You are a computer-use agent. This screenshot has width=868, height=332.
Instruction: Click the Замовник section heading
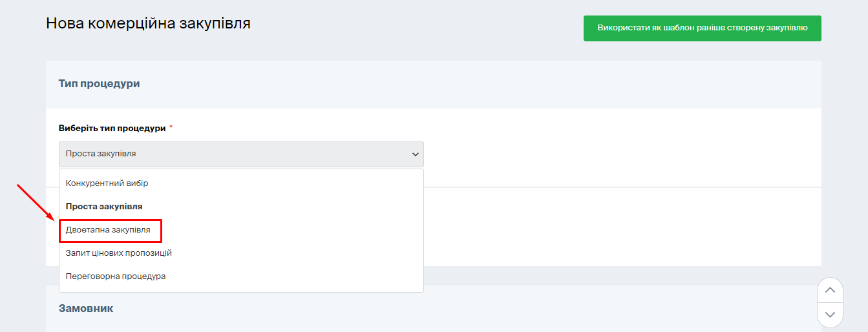pyautogui.click(x=86, y=309)
